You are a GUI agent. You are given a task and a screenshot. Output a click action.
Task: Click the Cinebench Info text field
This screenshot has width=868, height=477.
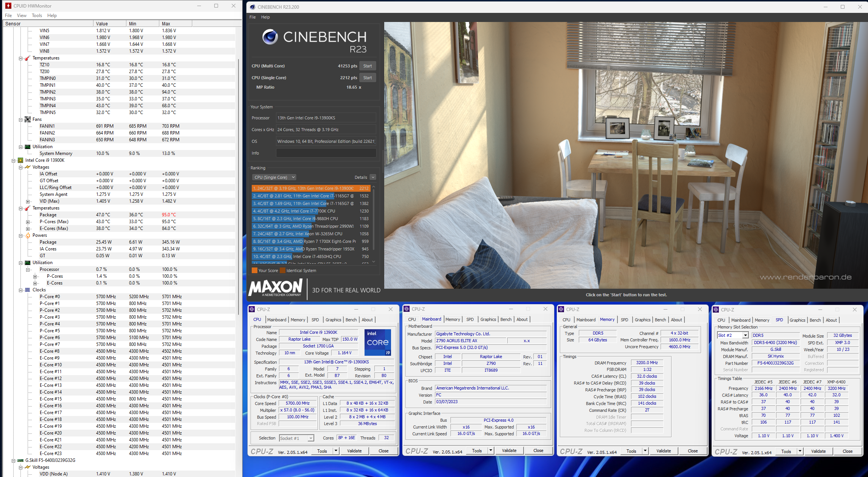click(326, 153)
